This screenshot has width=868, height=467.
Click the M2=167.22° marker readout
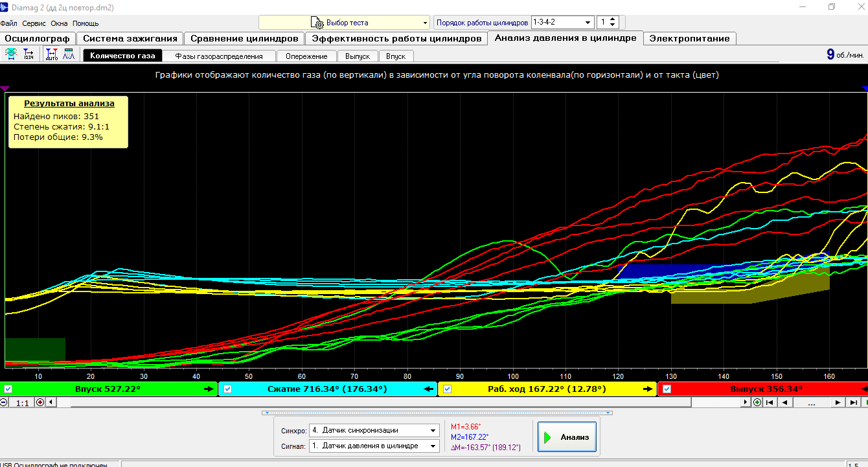pyautogui.click(x=470, y=437)
